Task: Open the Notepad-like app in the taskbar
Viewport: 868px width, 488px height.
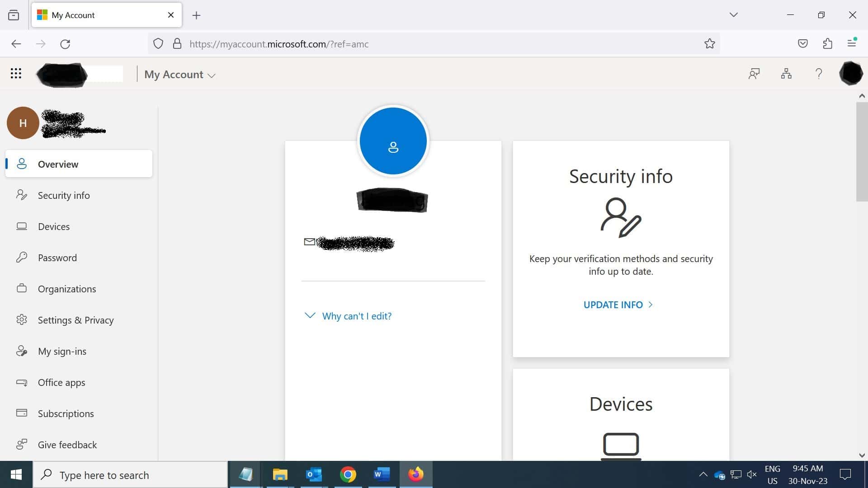Action: tap(245, 474)
